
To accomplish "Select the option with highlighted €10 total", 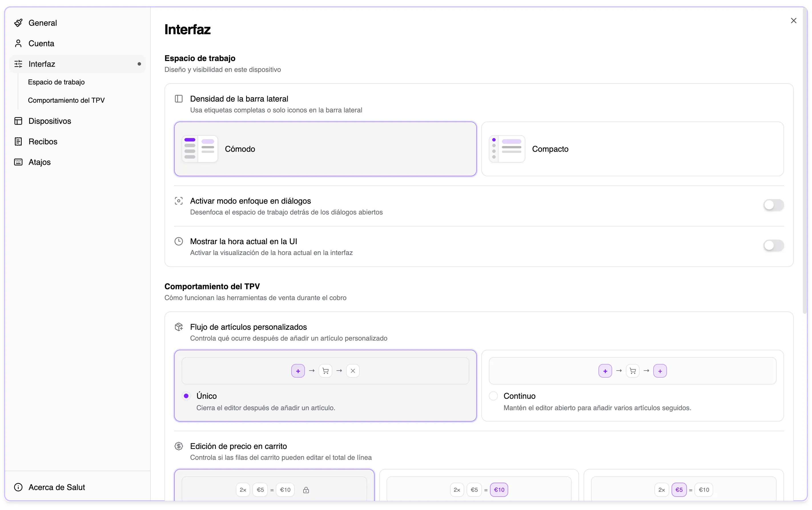I will point(479,485).
